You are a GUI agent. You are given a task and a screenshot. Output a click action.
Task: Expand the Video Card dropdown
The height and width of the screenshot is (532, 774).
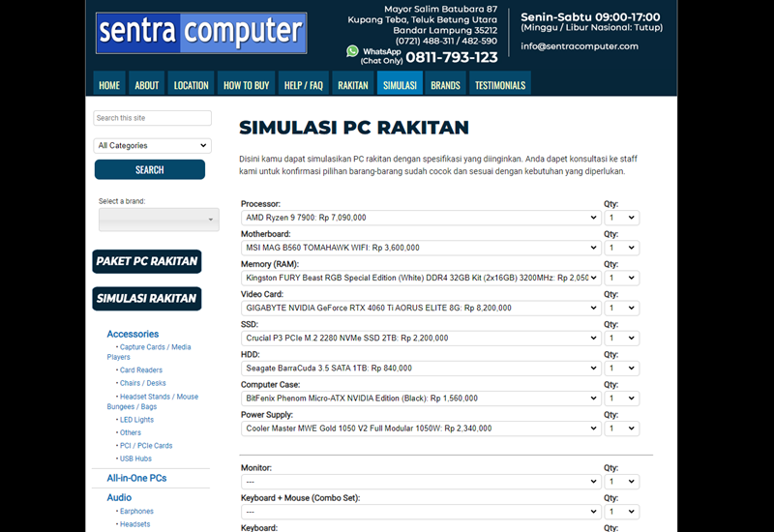[x=420, y=308]
